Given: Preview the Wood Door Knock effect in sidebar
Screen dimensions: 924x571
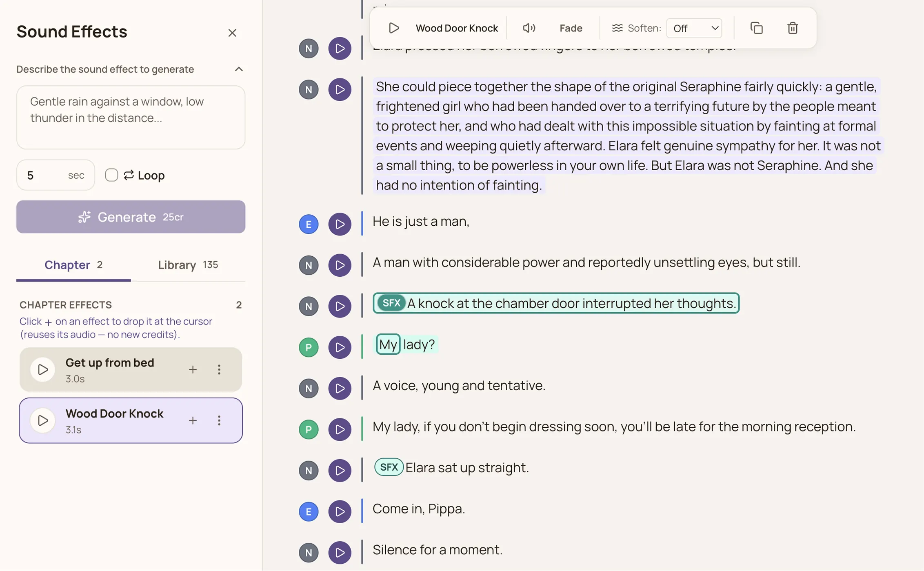Looking at the screenshot, I should tap(42, 420).
